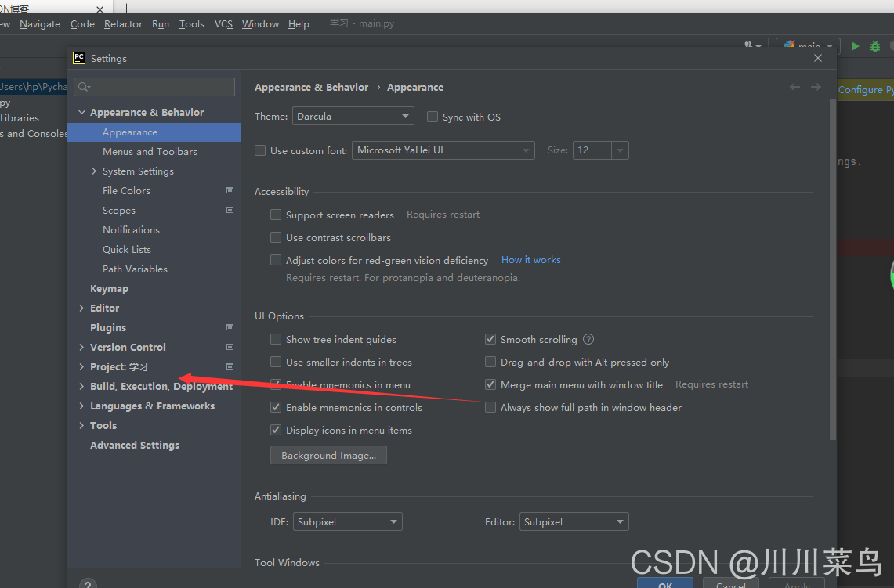Screen dimensions: 894x588
Task: Select Path Variables settings page
Action: click(135, 269)
